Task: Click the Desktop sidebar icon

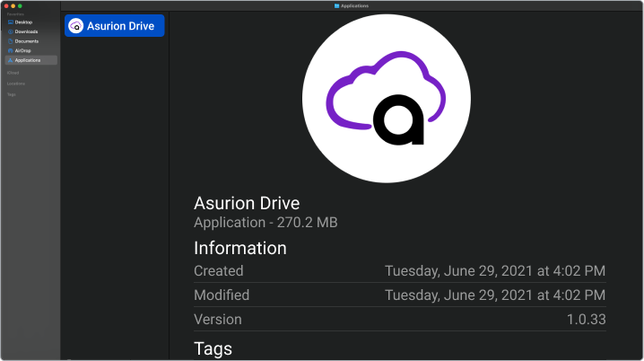Action: (11, 22)
